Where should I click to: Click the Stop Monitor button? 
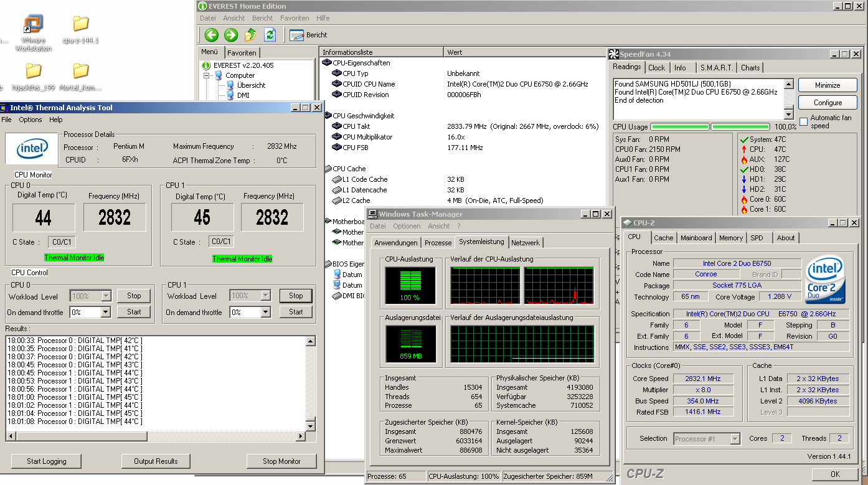coord(281,461)
